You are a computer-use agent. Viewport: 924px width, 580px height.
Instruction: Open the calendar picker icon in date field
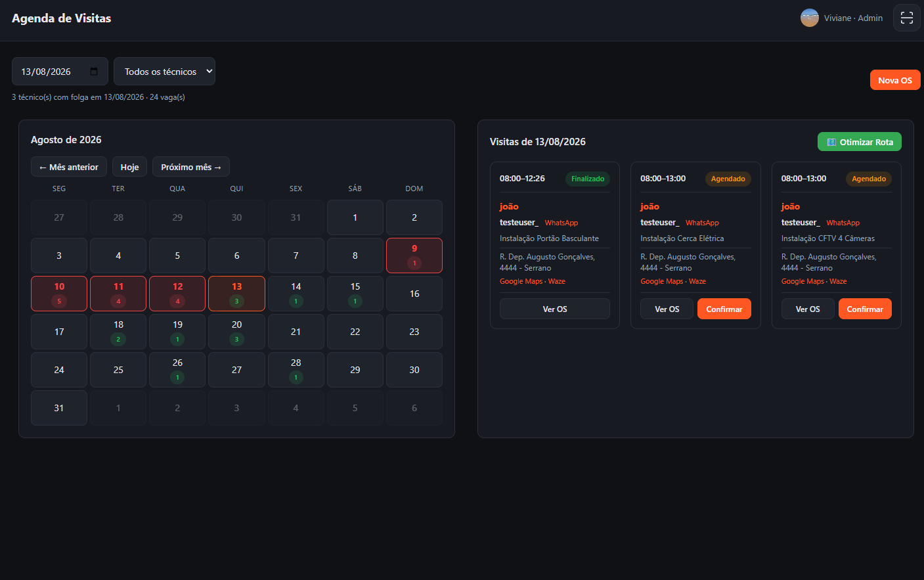[x=94, y=72]
